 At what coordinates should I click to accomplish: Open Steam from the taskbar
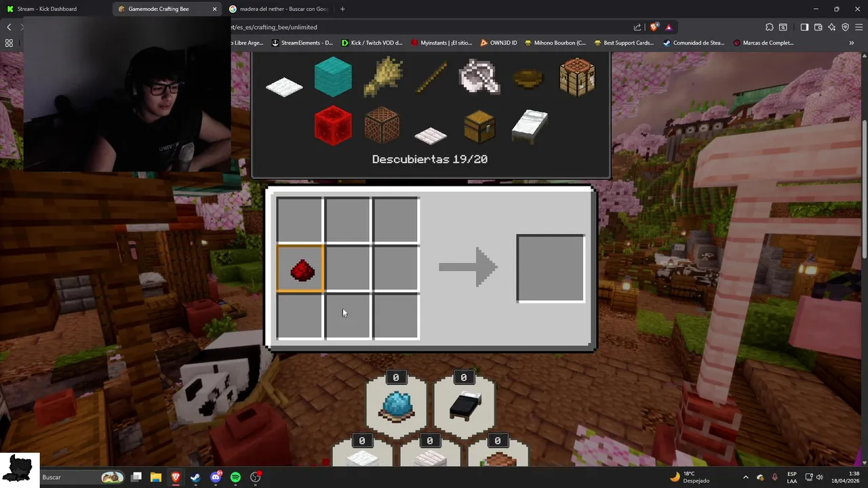195,477
